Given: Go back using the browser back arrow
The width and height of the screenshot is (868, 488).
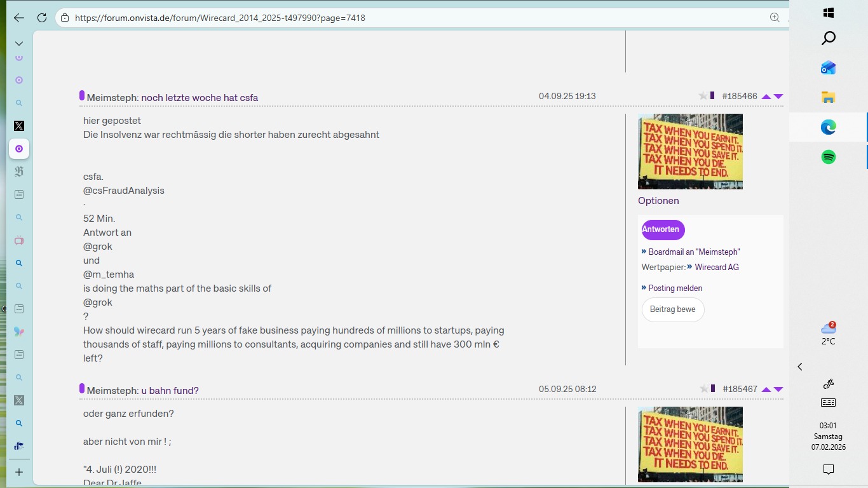Looking at the screenshot, I should pos(19,18).
